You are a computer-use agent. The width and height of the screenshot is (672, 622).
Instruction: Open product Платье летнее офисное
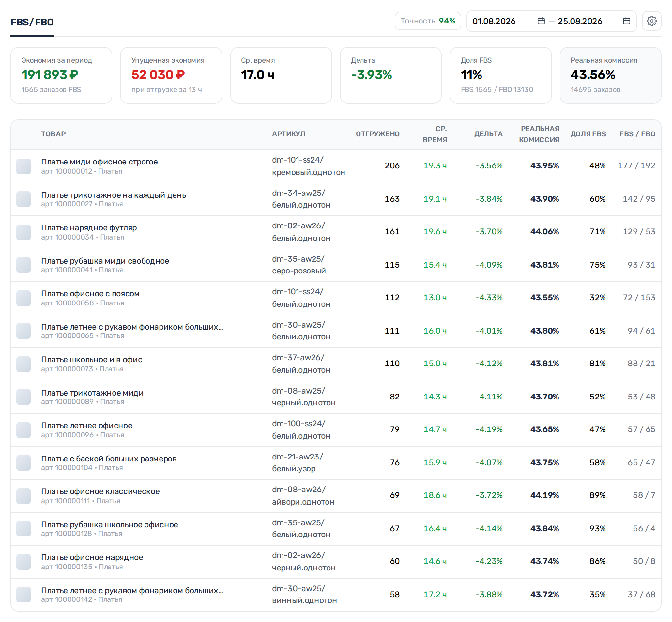[x=86, y=426]
